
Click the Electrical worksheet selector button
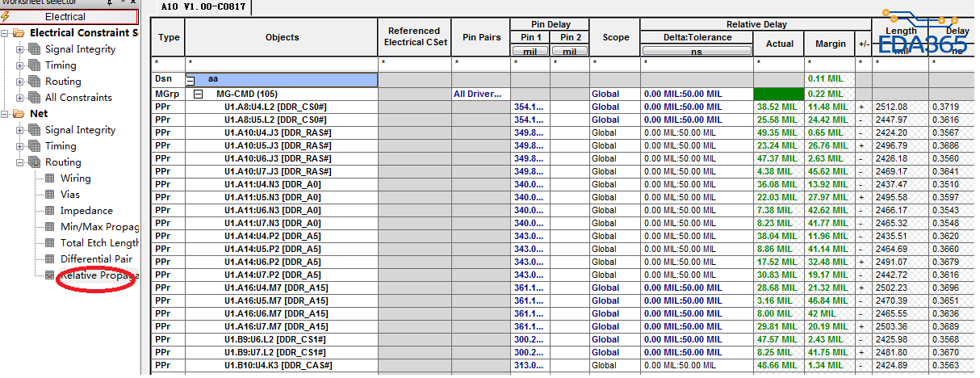click(69, 16)
